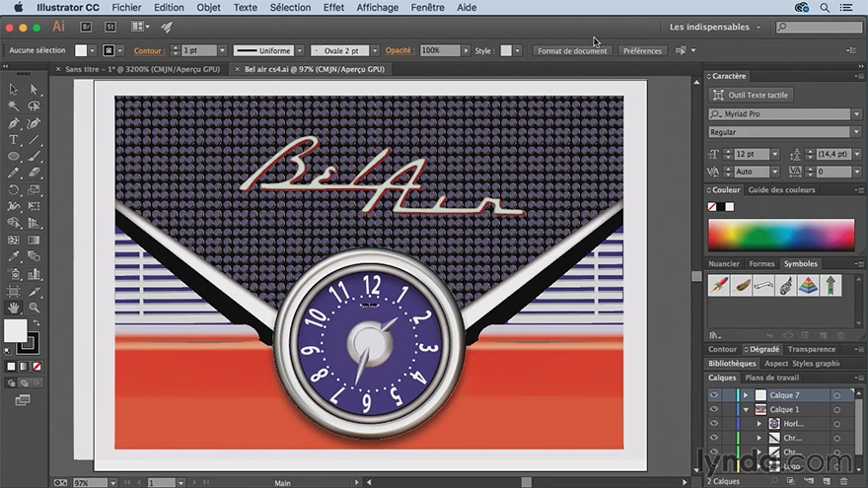Image resolution: width=868 pixels, height=488 pixels.
Task: Select the Rotate tool
Action: (13, 189)
